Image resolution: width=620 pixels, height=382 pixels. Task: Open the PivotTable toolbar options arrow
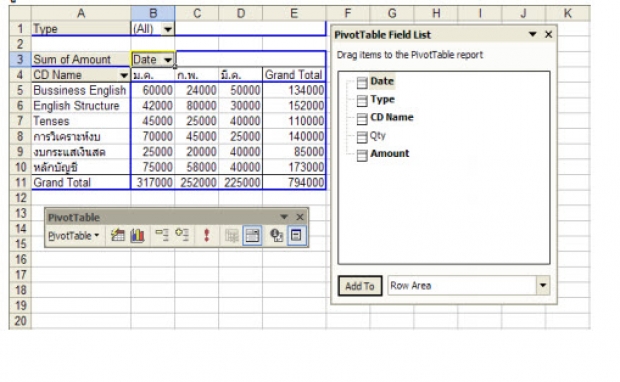[284, 217]
